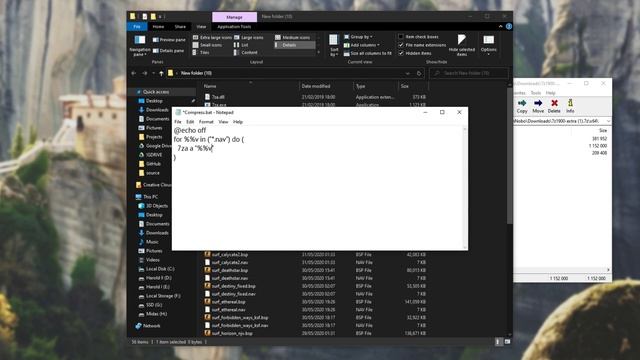Image resolution: width=640 pixels, height=360 pixels.
Task: Select surf_ethereal.bsp file
Action: (228, 302)
